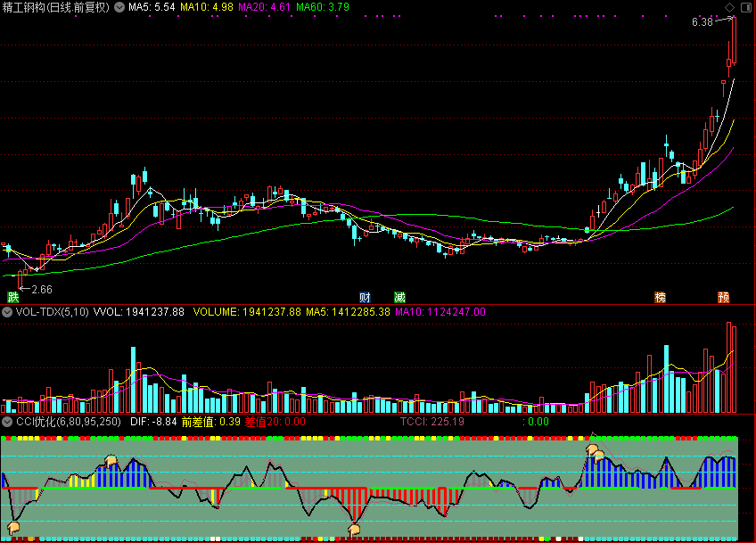Open dropdown next to 精工钢构 chart title
756x543 pixels.
119,7
